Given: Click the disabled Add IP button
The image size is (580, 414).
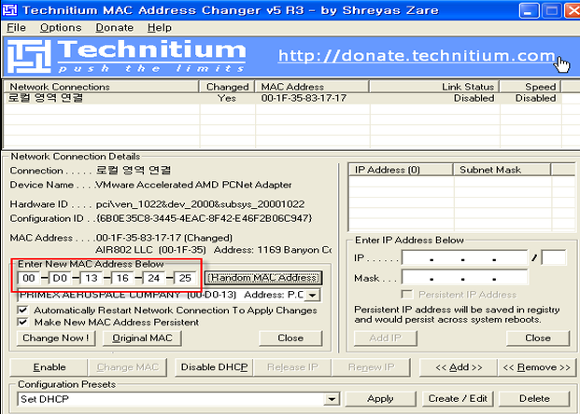Looking at the screenshot, I should (385, 338).
